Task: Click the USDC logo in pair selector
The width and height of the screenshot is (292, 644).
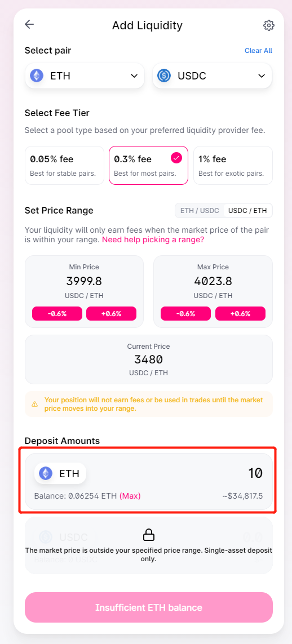Action: 164,75
